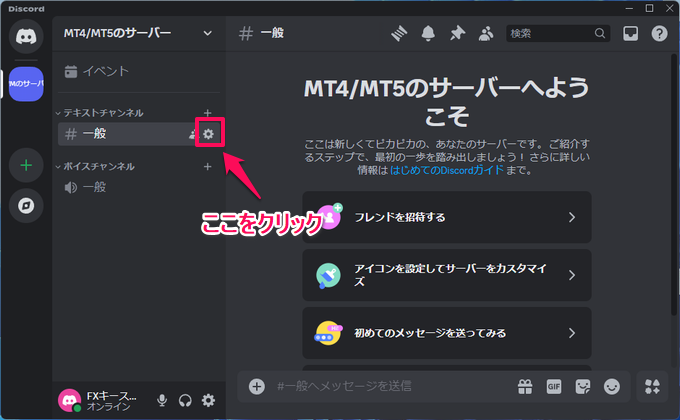Image resolution: width=680 pixels, height=420 pixels.
Task: Open user settings gear at bottom
Action: click(208, 400)
